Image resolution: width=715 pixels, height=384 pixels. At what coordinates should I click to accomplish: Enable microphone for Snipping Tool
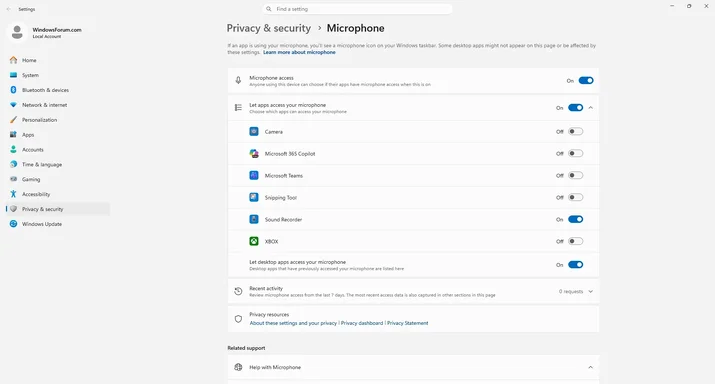click(x=575, y=197)
